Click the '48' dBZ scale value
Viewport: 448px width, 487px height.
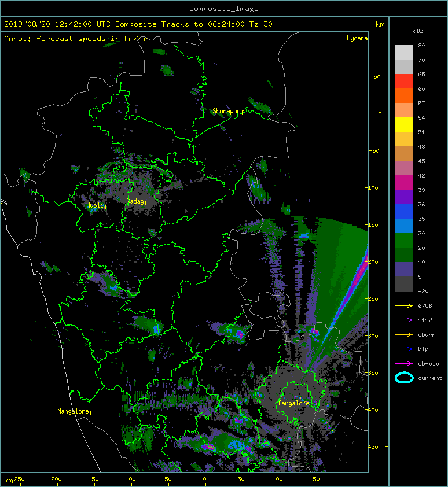tap(421, 146)
